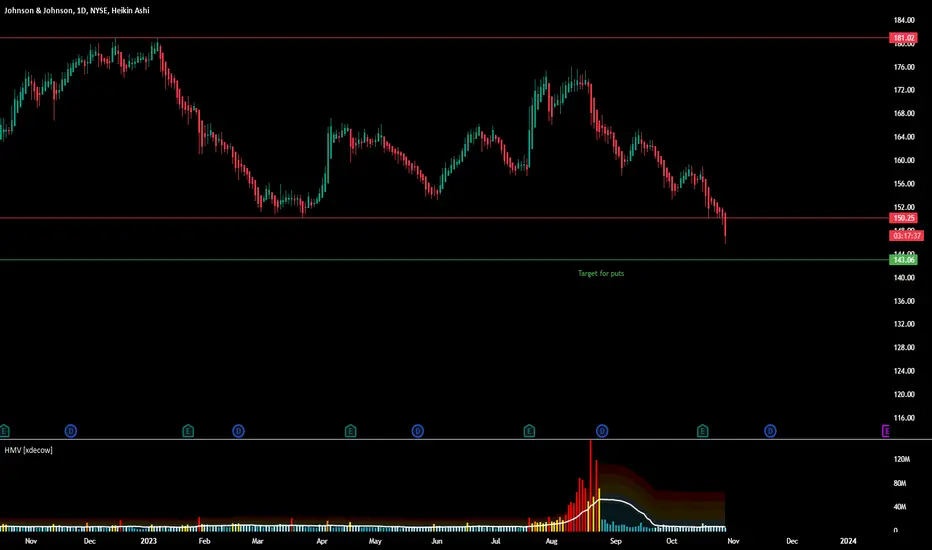The width and height of the screenshot is (932, 550).
Task: Click the green 143.06 price label
Action: click(903, 260)
